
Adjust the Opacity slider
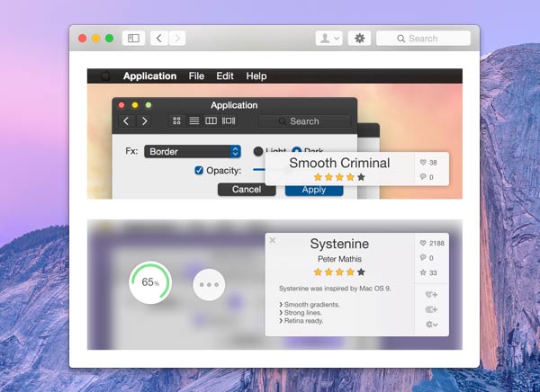pos(259,170)
